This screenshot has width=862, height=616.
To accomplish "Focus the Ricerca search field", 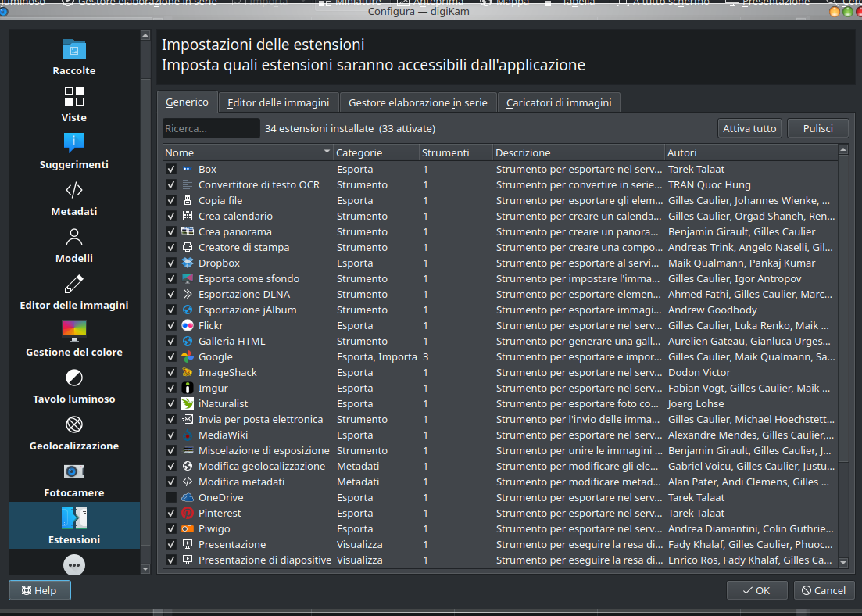I will click(211, 129).
